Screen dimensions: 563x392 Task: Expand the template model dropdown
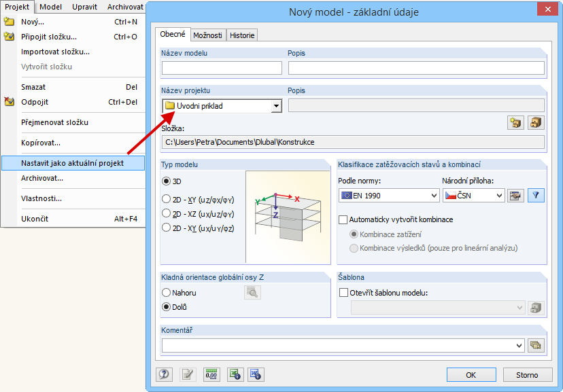click(x=519, y=308)
